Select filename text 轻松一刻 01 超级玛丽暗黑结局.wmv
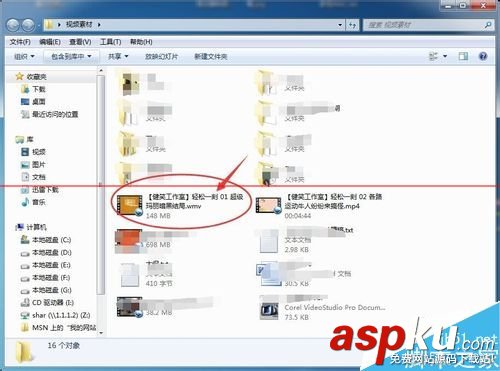Viewport: 500px width, 371px height. 195,201
